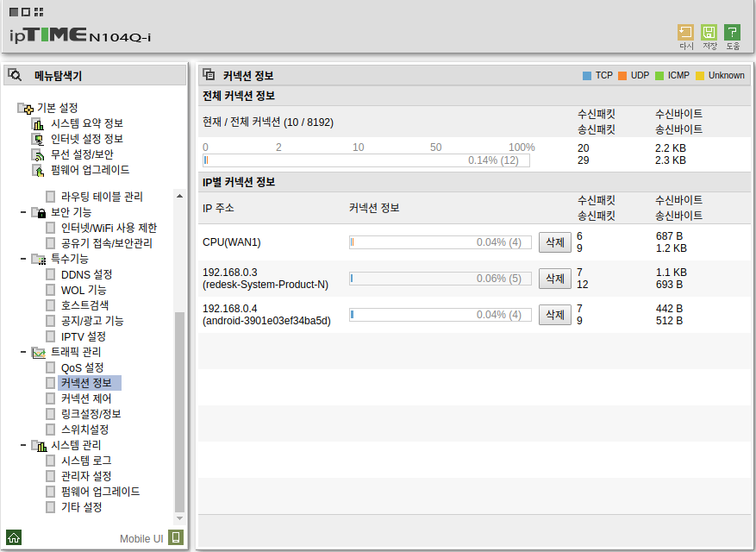Click the 시스템 요약 정보 chart icon
This screenshot has height=552, width=756.
38,123
